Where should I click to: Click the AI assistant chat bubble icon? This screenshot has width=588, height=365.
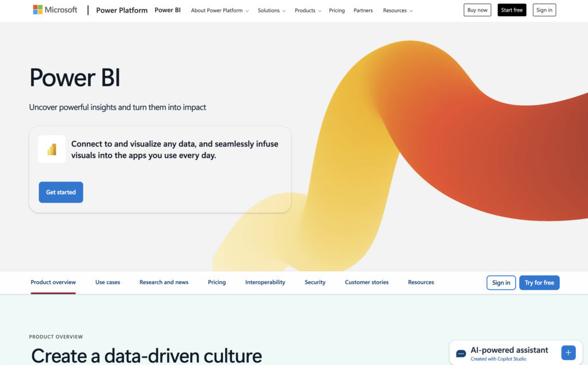click(461, 354)
